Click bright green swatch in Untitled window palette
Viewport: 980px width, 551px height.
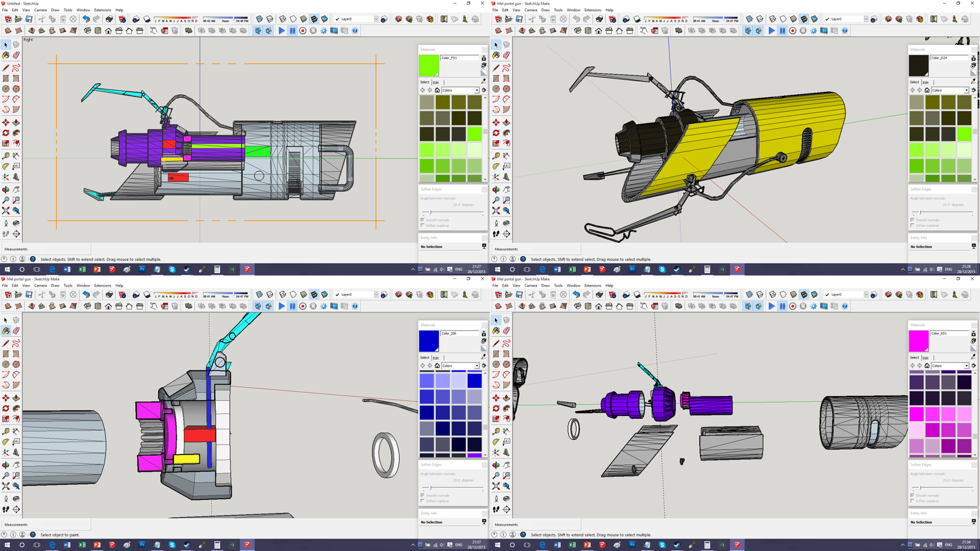[x=474, y=134]
